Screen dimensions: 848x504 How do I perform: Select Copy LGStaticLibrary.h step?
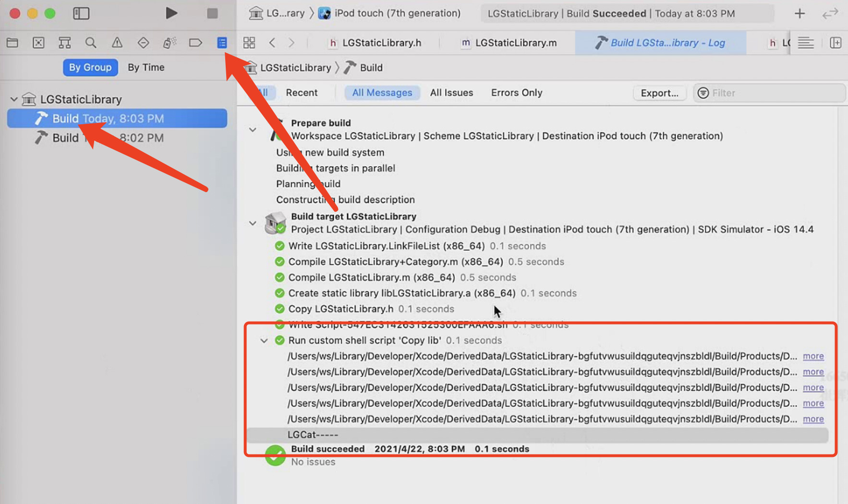click(364, 309)
